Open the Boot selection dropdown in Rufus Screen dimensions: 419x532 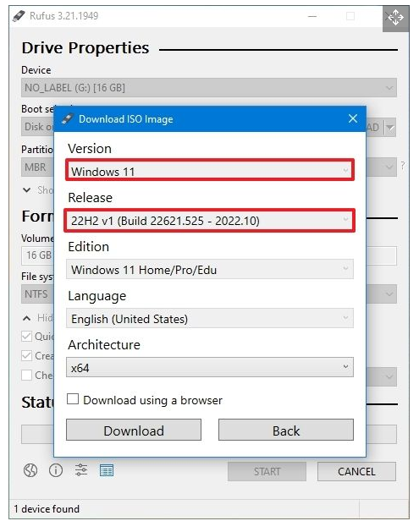[37, 127]
